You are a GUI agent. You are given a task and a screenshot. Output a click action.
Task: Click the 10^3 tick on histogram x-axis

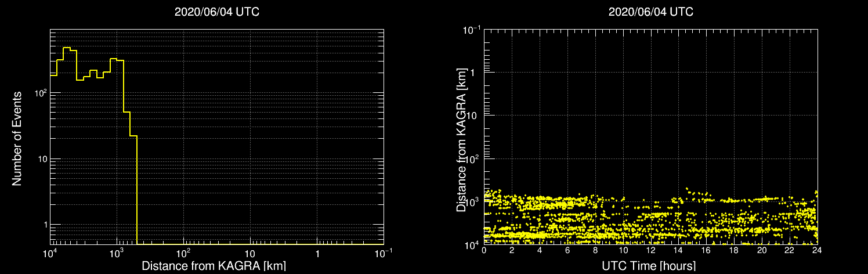click(117, 253)
